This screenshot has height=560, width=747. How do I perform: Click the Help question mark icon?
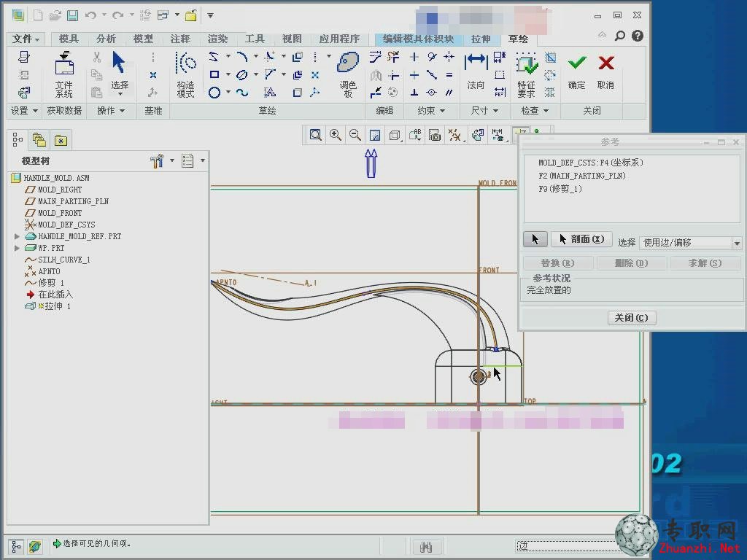(638, 36)
